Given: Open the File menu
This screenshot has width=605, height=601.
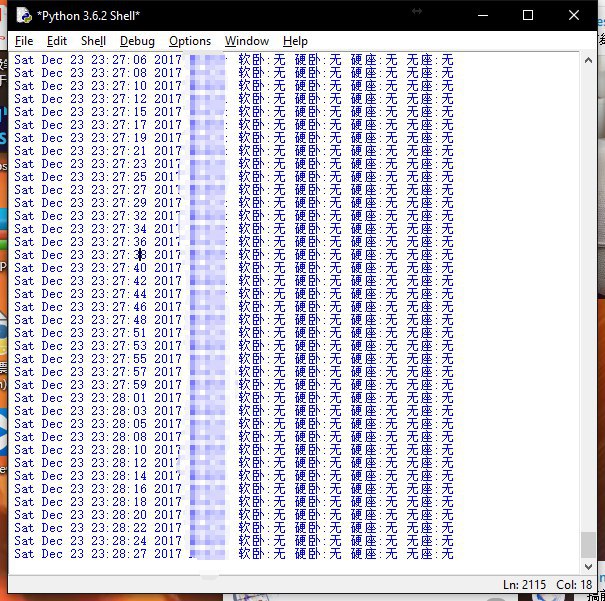Looking at the screenshot, I should pyautogui.click(x=24, y=41).
